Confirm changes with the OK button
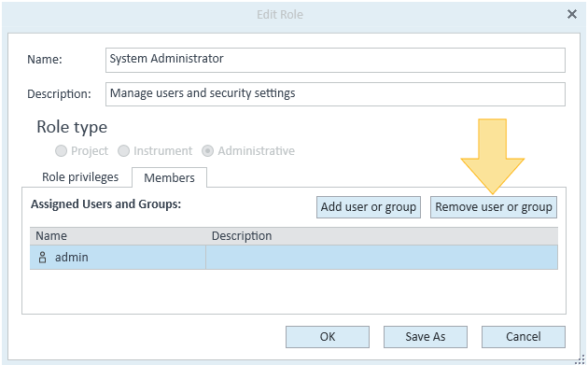The width and height of the screenshot is (588, 365). [x=328, y=336]
